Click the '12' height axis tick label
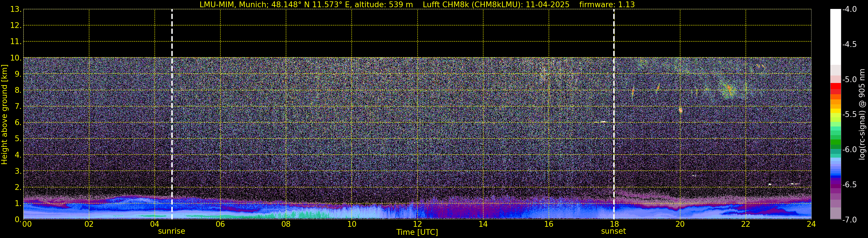 (x=16, y=26)
